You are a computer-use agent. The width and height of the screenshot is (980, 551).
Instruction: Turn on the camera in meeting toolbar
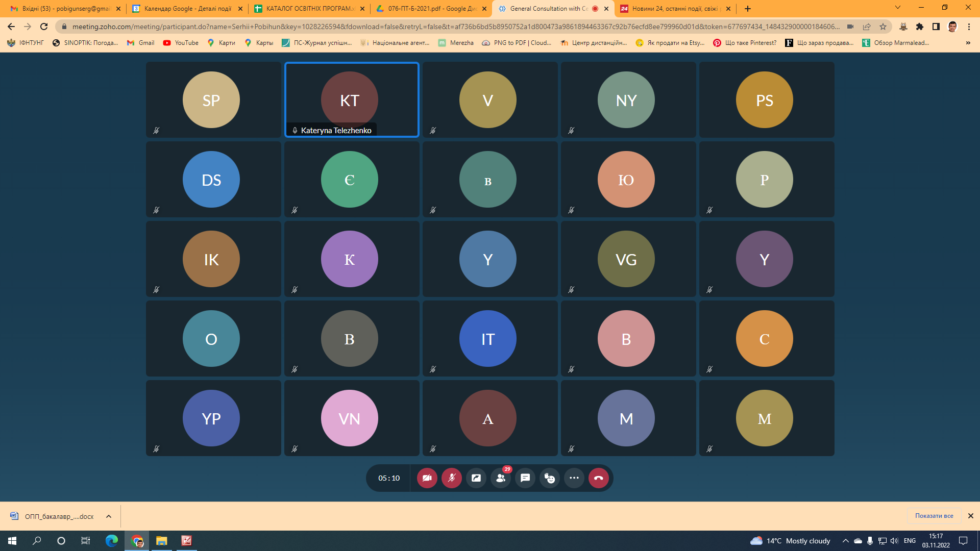click(x=427, y=478)
